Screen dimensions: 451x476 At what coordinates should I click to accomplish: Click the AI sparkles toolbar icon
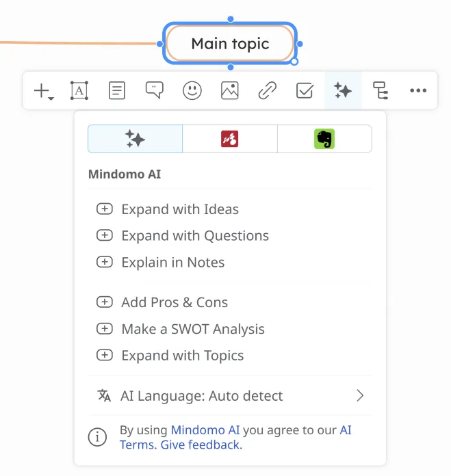coord(342,90)
